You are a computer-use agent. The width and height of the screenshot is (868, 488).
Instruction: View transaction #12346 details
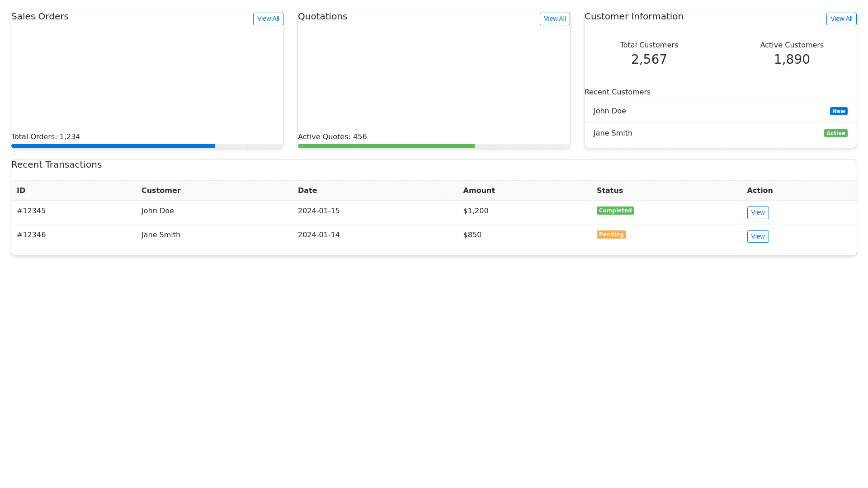[x=758, y=236]
